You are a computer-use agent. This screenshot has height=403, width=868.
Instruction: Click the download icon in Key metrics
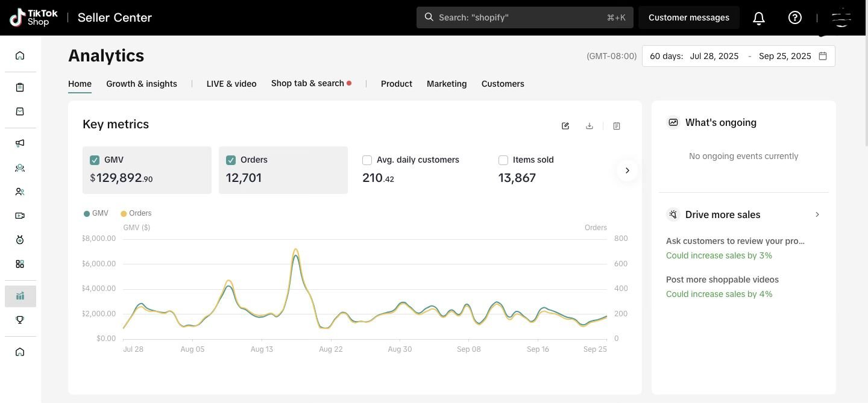point(589,126)
